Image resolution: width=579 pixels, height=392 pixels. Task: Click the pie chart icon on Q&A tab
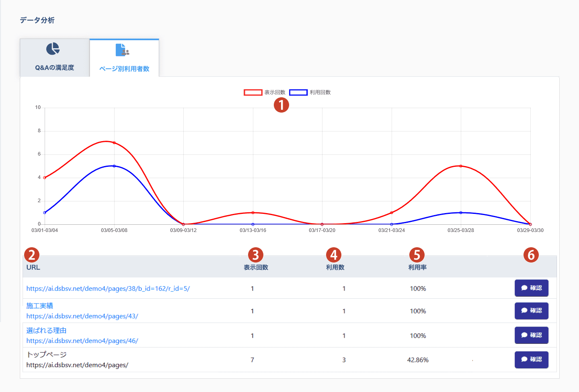tap(53, 49)
